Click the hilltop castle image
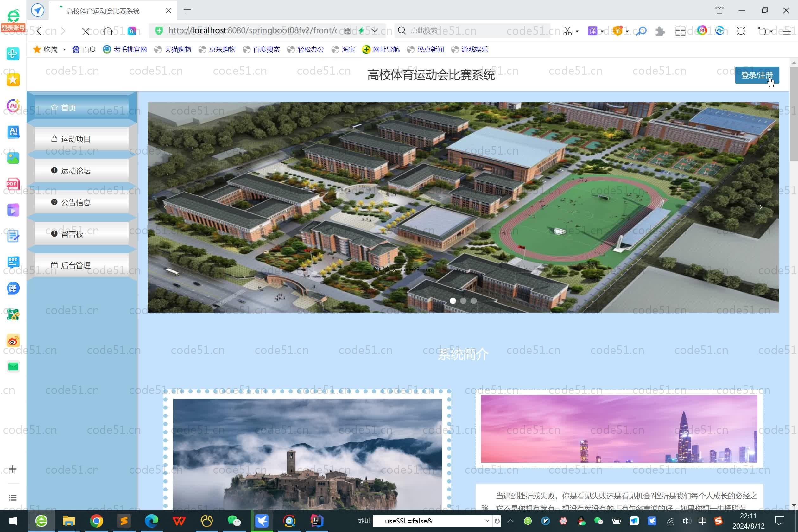The width and height of the screenshot is (798, 532). pyautogui.click(x=307, y=454)
